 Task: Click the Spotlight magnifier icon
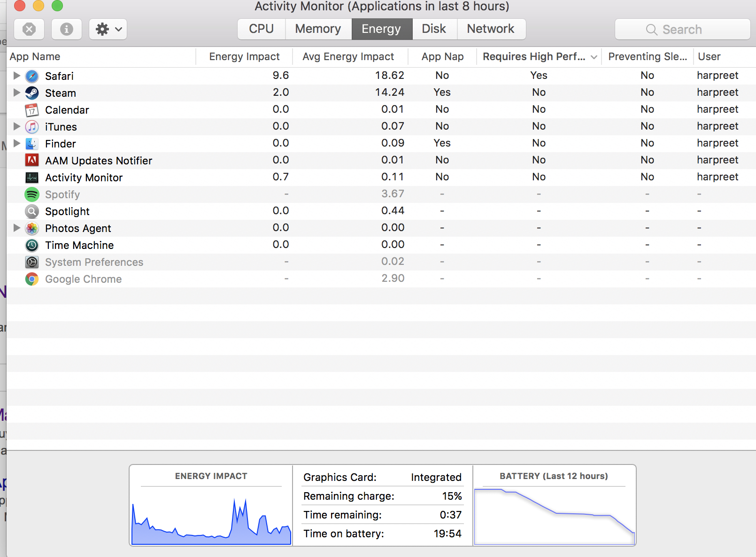[x=32, y=211]
